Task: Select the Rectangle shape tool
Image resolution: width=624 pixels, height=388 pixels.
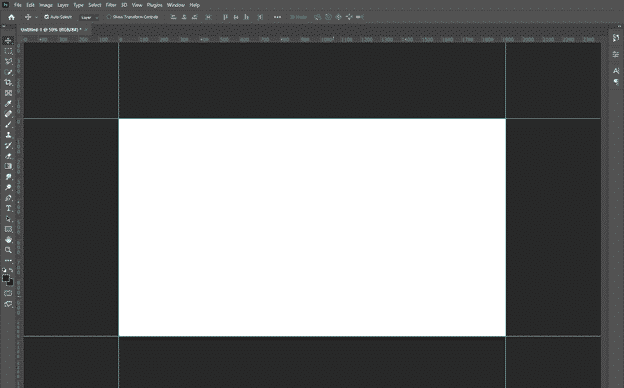Action: point(8,229)
